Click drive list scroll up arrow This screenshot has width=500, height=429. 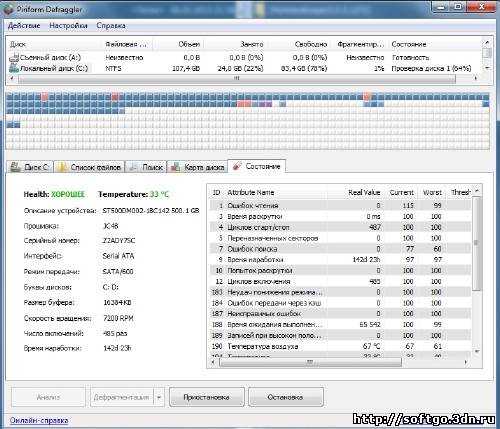pos(487,42)
